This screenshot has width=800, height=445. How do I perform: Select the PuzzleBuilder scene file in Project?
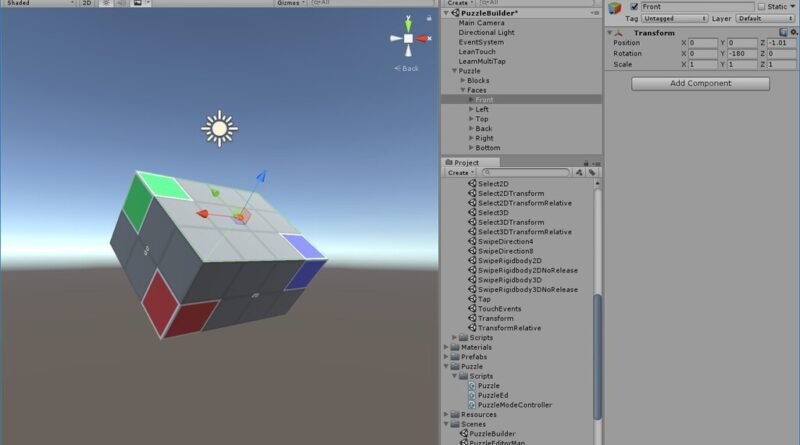pyautogui.click(x=487, y=434)
